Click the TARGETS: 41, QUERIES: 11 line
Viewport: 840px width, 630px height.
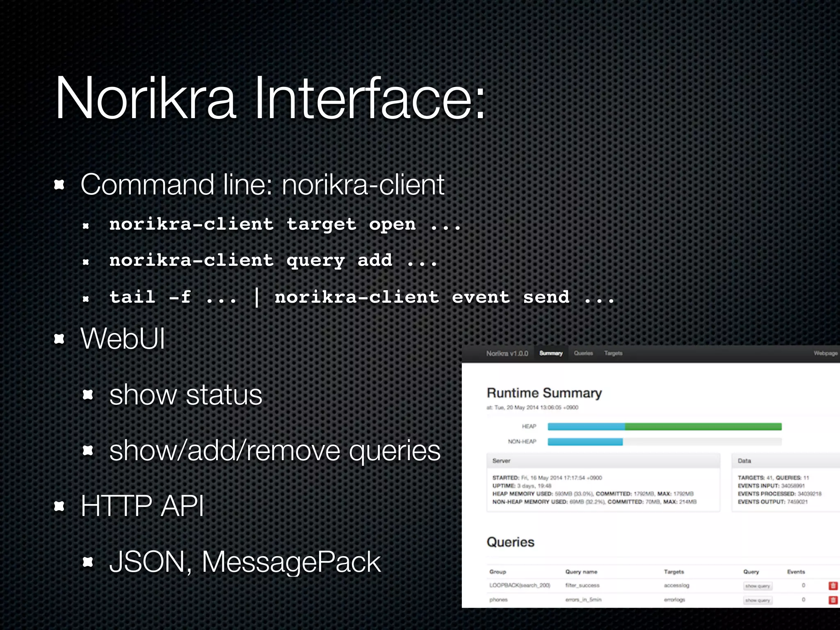pos(773,478)
